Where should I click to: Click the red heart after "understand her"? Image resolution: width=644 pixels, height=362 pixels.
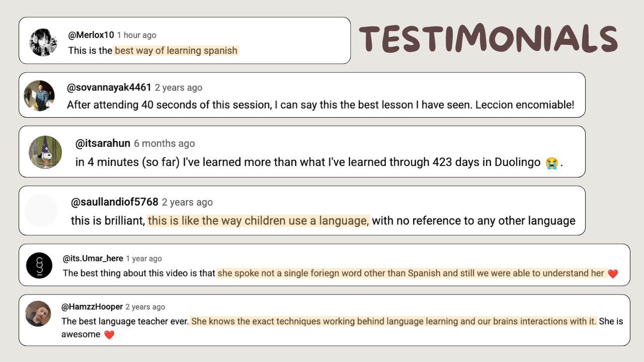(612, 274)
